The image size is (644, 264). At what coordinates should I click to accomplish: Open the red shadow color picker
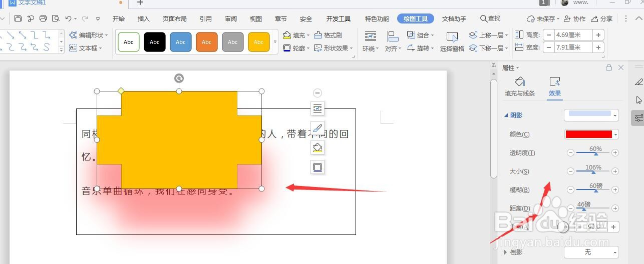click(x=591, y=134)
